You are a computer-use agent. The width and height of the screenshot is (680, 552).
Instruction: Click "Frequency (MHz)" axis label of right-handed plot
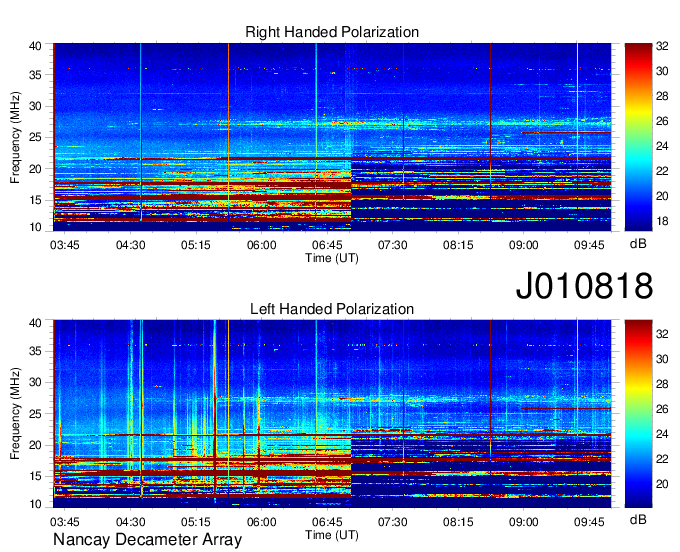(x=15, y=137)
